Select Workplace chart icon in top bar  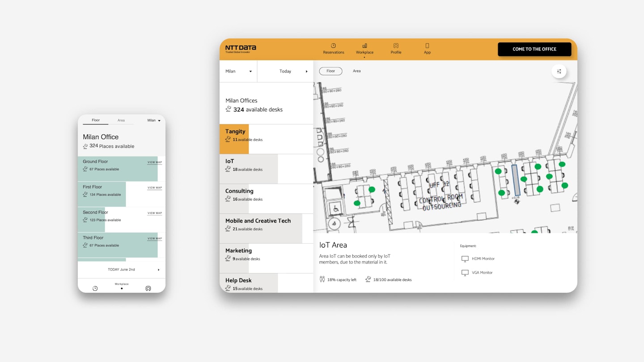click(x=364, y=46)
